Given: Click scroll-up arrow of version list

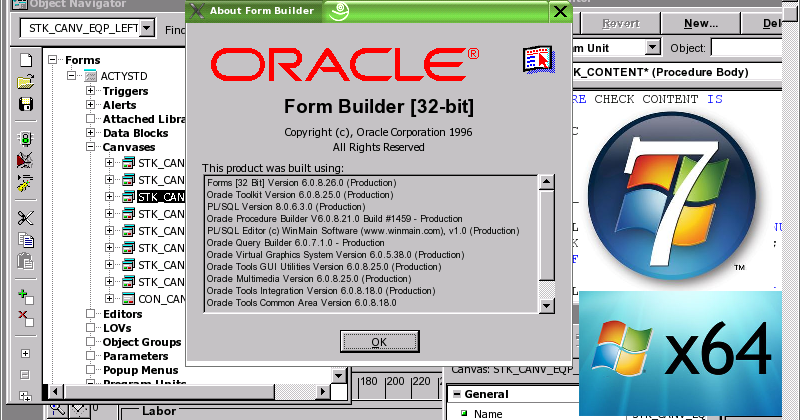Looking at the screenshot, I should (546, 182).
